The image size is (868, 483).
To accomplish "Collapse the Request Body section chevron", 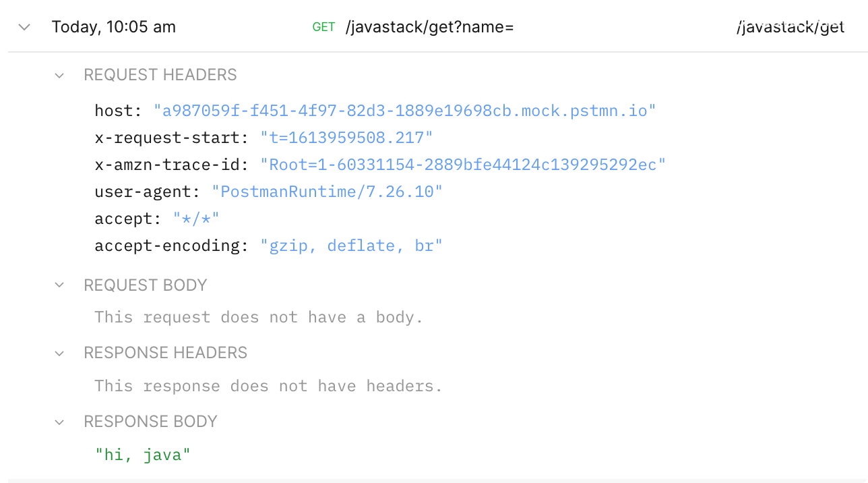I will [59, 285].
